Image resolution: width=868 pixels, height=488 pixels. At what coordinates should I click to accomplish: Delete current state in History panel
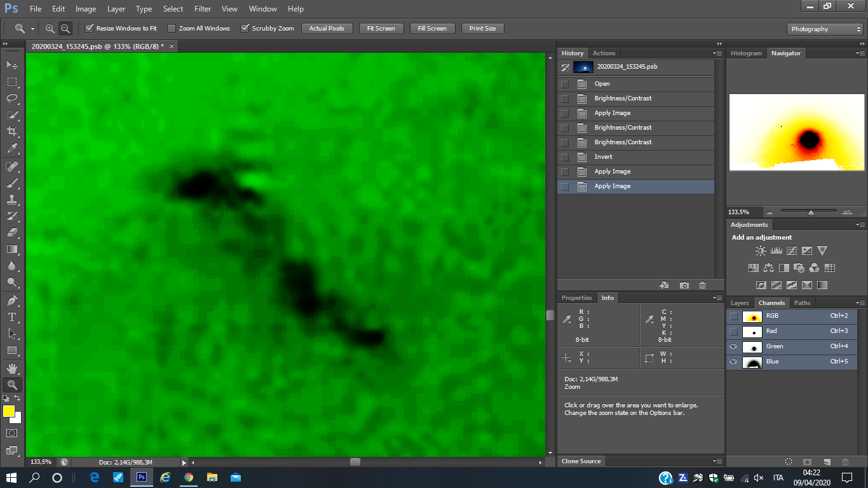pos(702,286)
